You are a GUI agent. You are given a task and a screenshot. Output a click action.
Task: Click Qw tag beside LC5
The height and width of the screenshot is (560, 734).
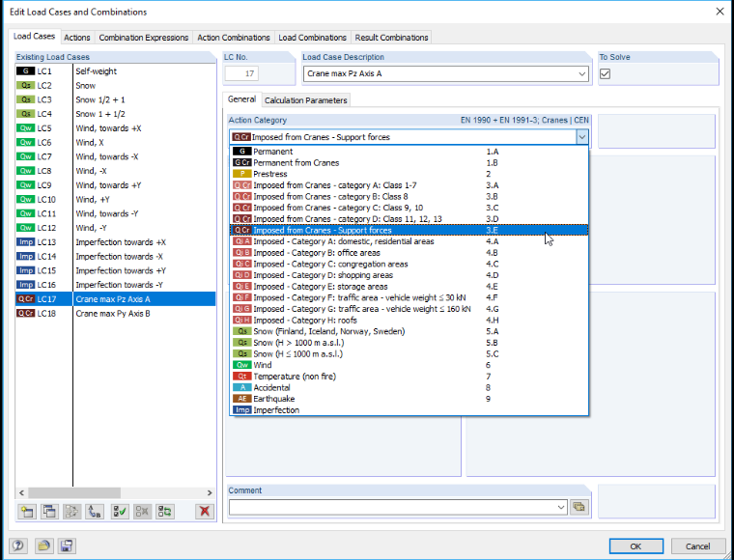click(x=26, y=128)
